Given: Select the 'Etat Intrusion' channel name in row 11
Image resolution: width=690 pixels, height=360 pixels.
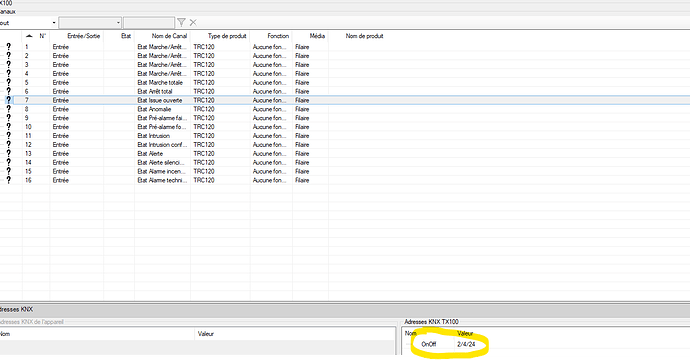Looking at the screenshot, I should (153, 136).
